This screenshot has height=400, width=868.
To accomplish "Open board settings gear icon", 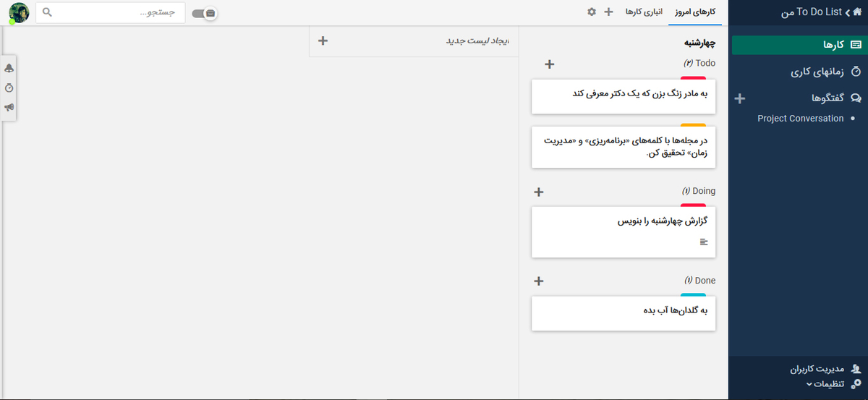I will coord(592,12).
